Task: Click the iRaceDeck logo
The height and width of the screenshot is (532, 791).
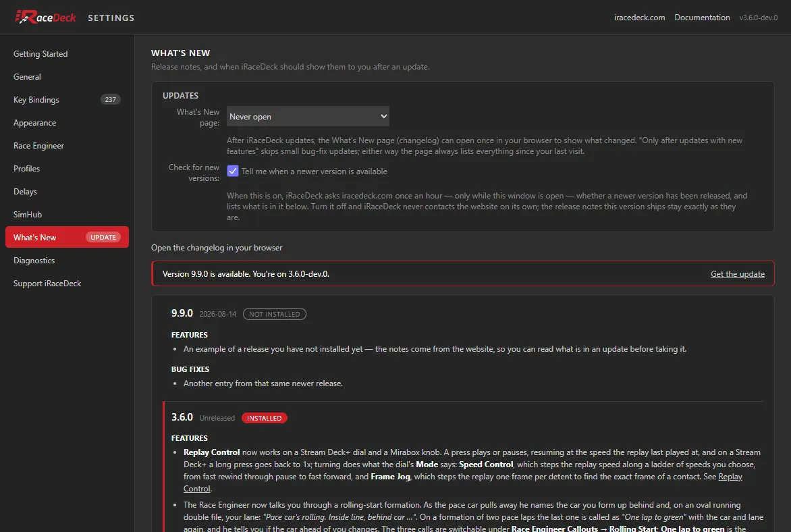Action: 45,17
